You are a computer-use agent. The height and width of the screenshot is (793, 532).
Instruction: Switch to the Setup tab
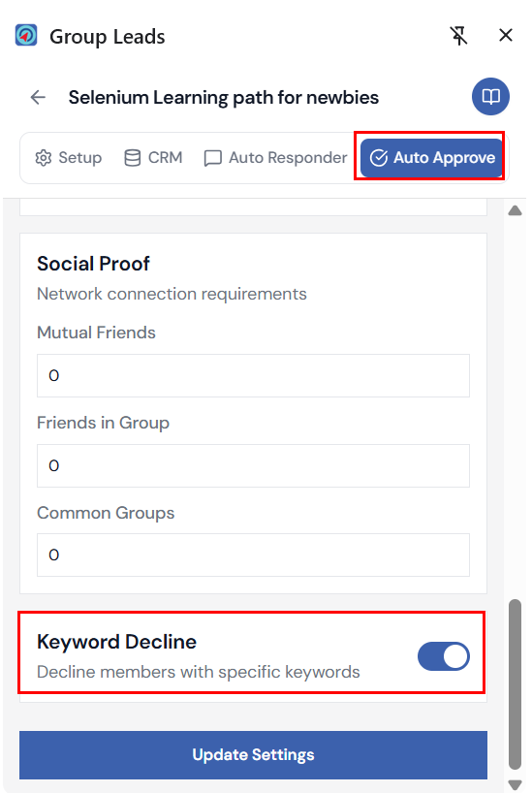tap(68, 158)
